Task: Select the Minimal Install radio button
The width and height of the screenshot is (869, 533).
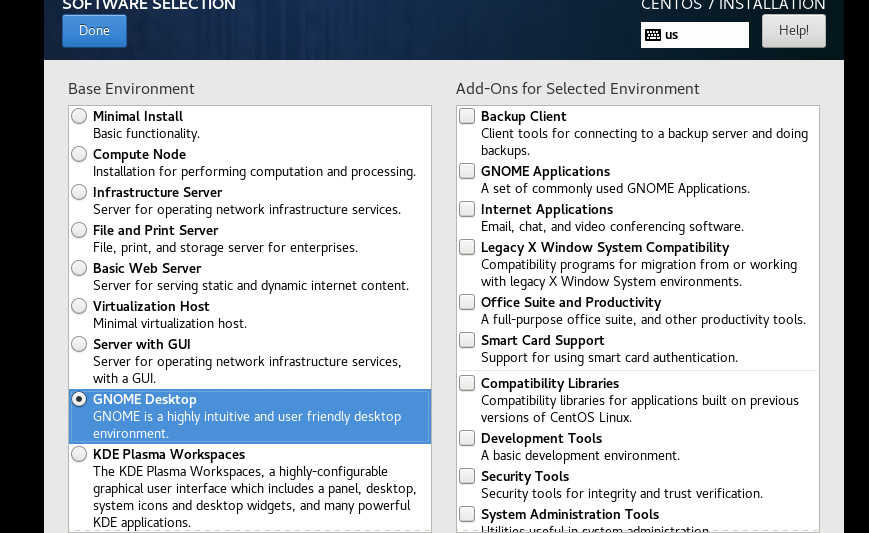Action: [x=79, y=117]
